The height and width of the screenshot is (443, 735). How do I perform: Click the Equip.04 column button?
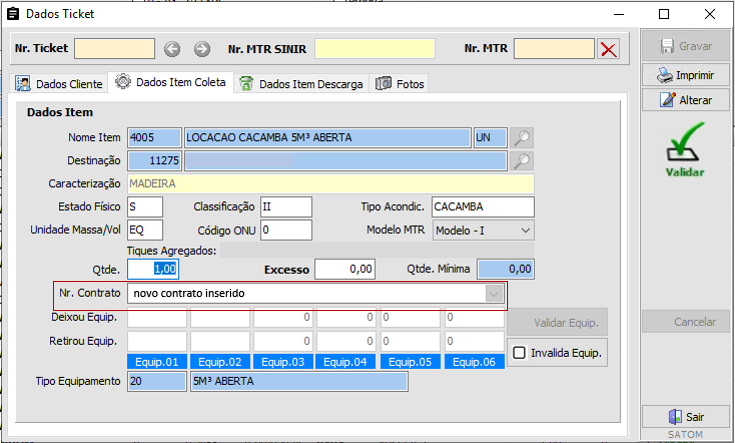347,362
